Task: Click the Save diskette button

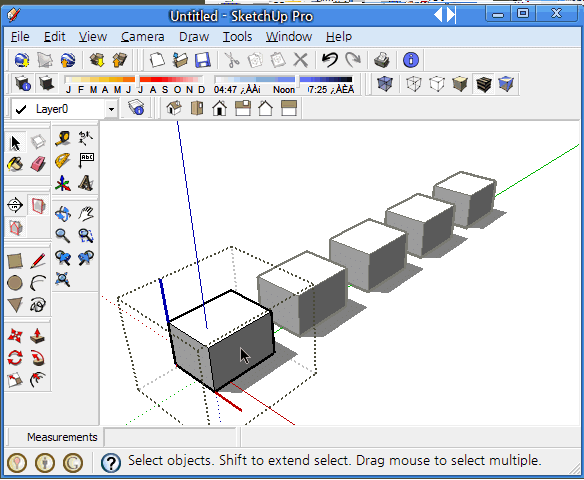Action: pos(203,60)
